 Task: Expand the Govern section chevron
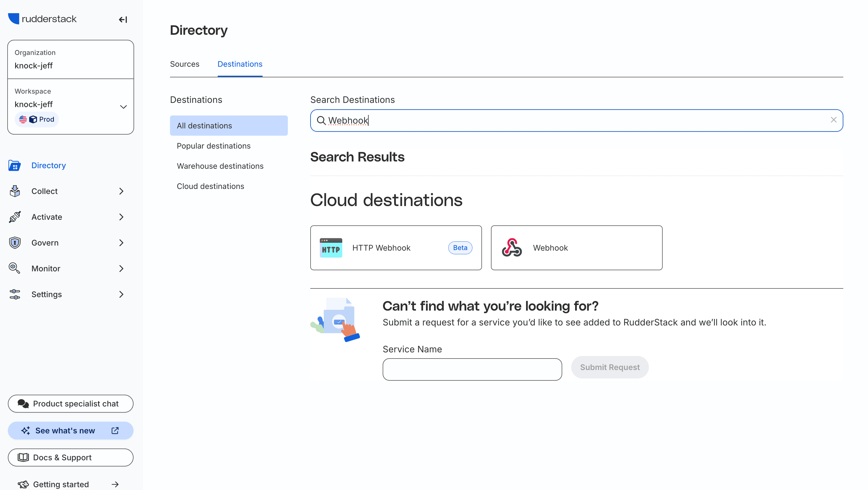(121, 242)
